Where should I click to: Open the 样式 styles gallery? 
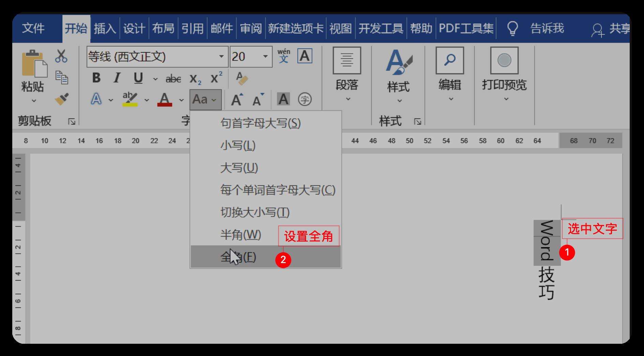(x=398, y=77)
